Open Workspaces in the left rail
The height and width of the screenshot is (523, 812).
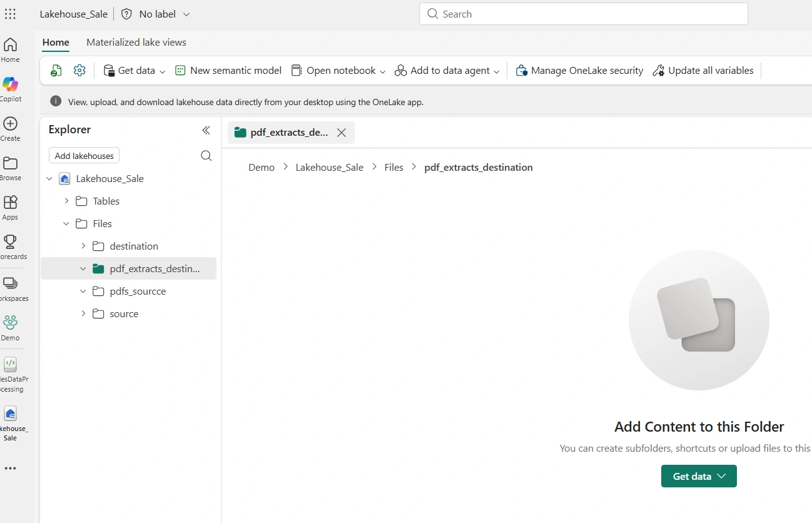coord(10,289)
